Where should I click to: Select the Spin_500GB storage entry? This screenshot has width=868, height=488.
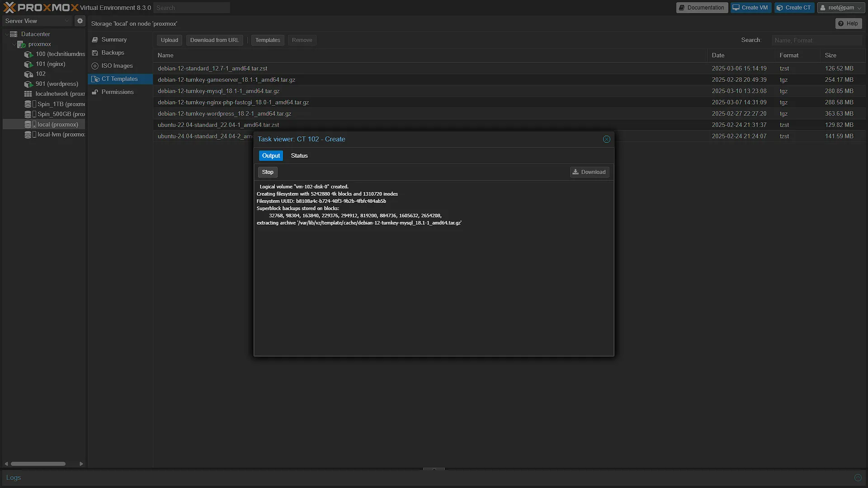[x=55, y=114]
